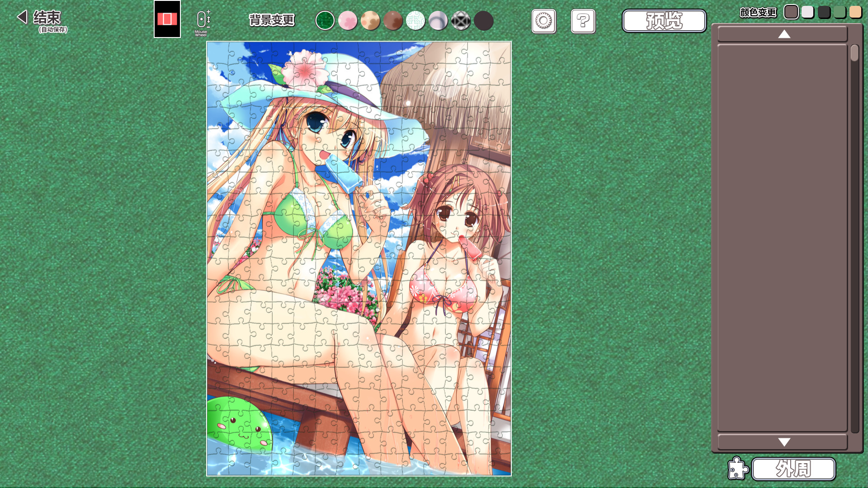The width and height of the screenshot is (868, 488).
Task: Select the white swirl-pattern background circle
Action: [415, 21]
